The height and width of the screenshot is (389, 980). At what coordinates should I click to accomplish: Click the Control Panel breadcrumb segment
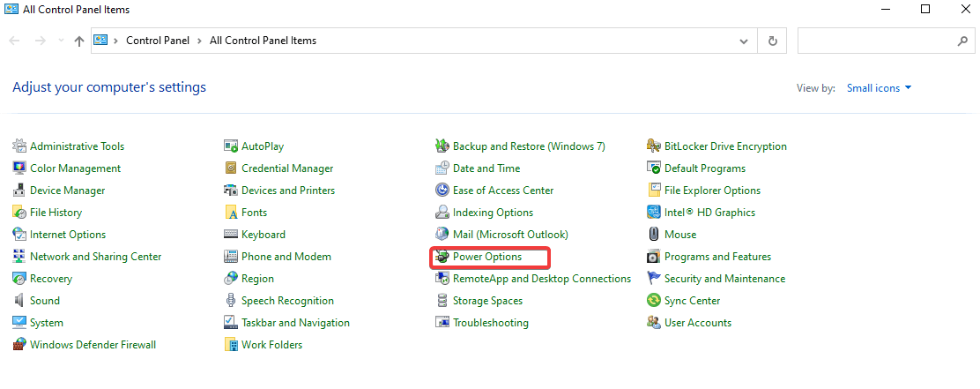coord(158,41)
